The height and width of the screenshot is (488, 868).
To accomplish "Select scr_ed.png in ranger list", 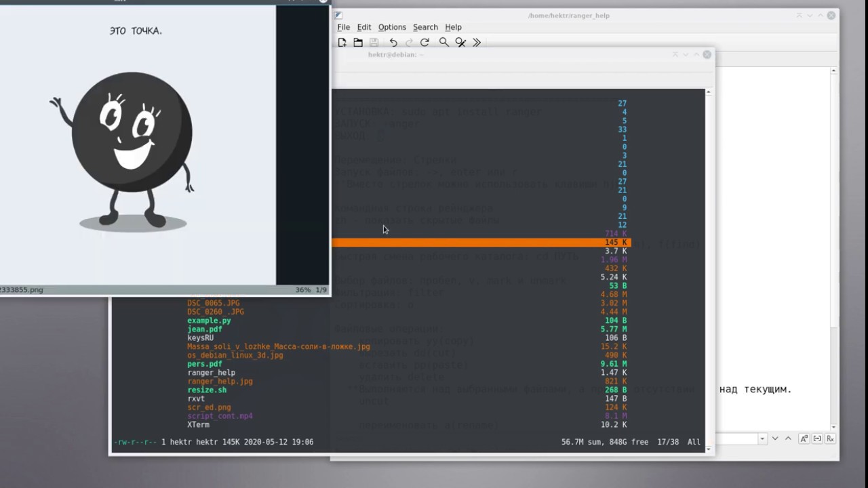I will (209, 407).
